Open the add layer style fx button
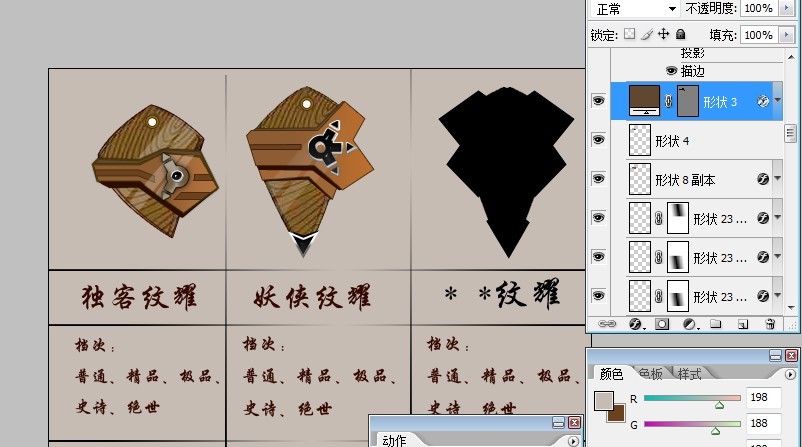The image size is (802, 447). 636,324
